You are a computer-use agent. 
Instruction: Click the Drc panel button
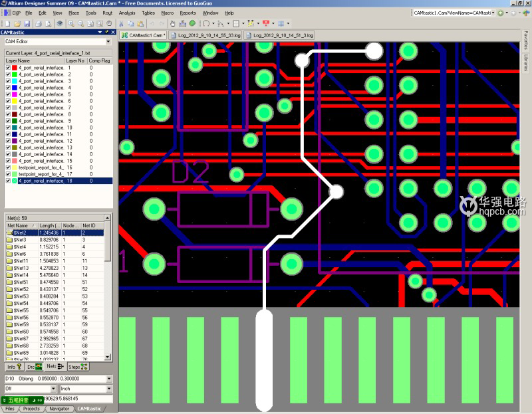coord(34,366)
